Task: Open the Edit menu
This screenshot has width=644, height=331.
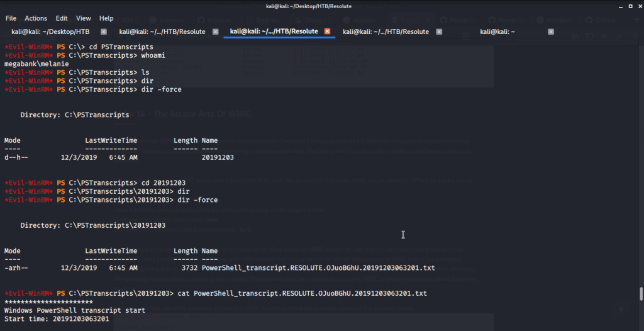Action: [x=62, y=18]
